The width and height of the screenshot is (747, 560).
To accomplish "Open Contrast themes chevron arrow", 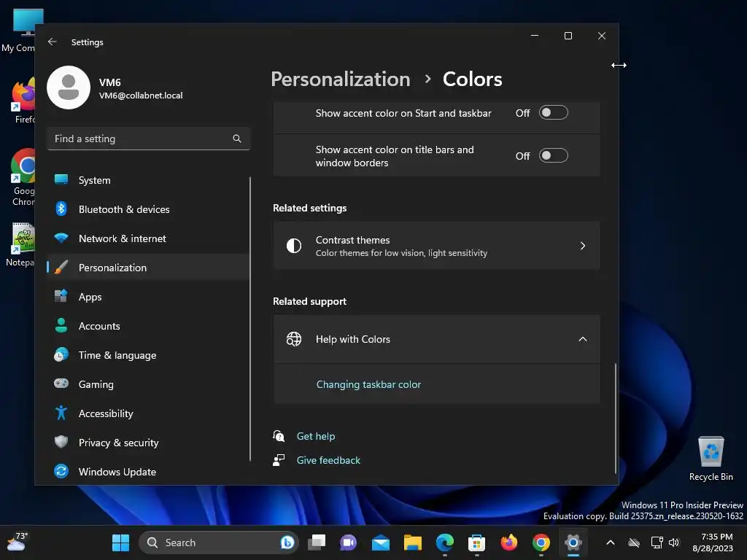I will (x=582, y=246).
